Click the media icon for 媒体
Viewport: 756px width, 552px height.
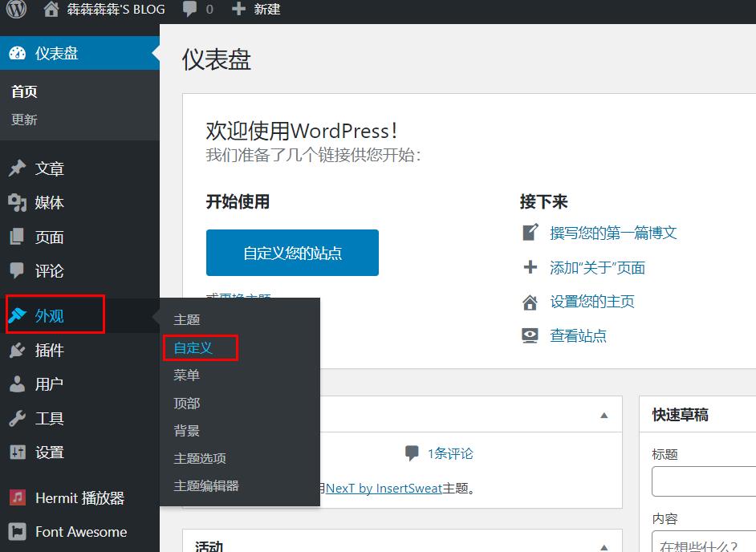tap(18, 202)
